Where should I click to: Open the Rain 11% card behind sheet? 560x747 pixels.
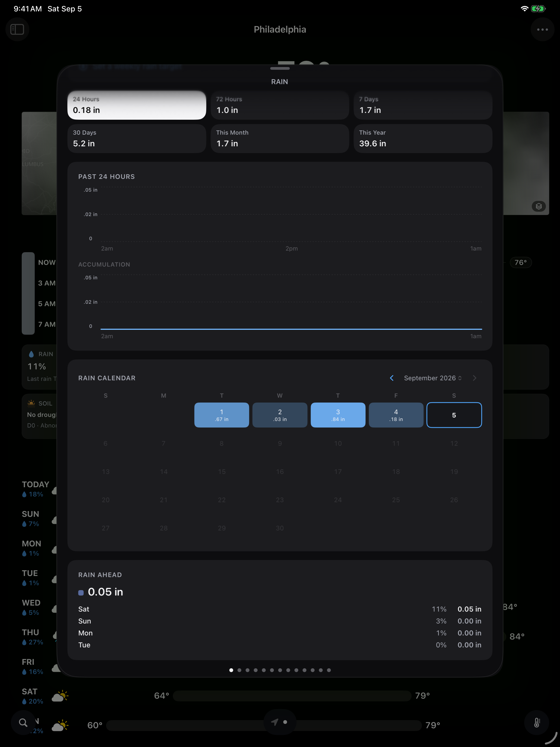click(39, 367)
